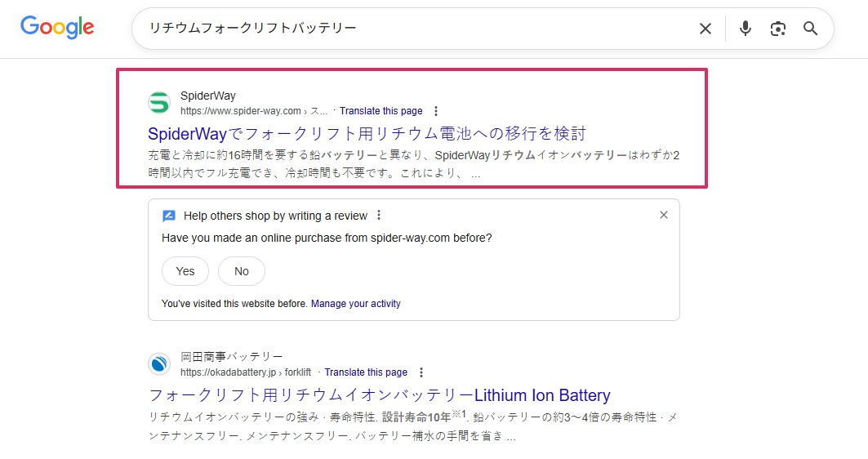
Task: Answer Yes to the purchase question
Action: pyautogui.click(x=185, y=271)
